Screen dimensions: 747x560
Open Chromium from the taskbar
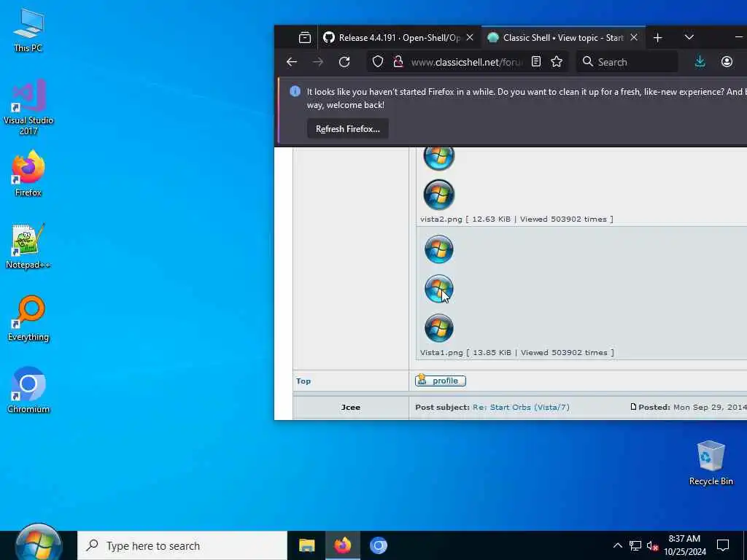pos(379,545)
